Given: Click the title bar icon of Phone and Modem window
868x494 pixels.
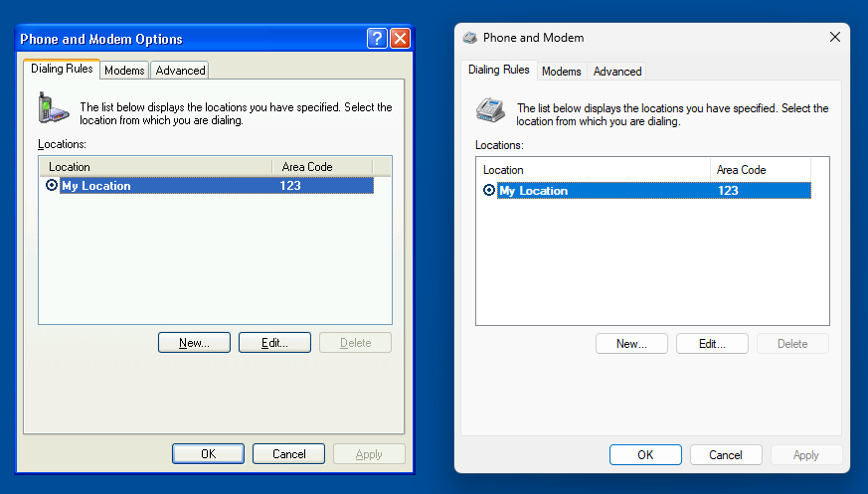Looking at the screenshot, I should (x=470, y=38).
